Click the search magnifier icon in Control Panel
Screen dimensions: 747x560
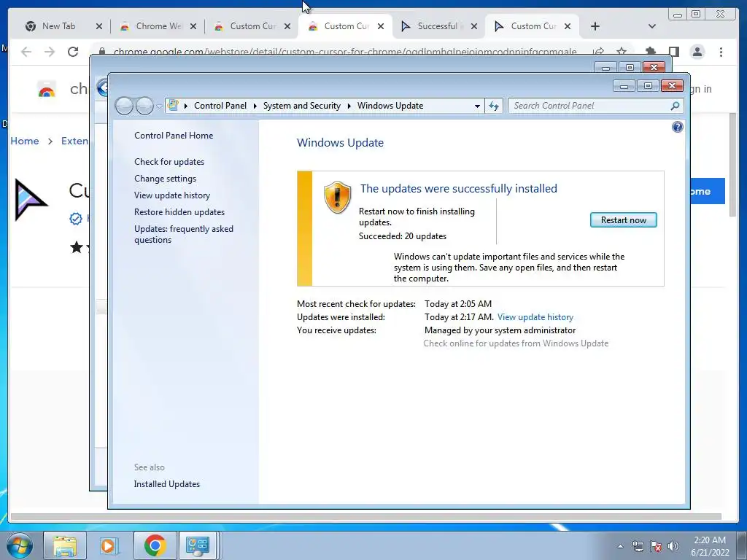675,106
